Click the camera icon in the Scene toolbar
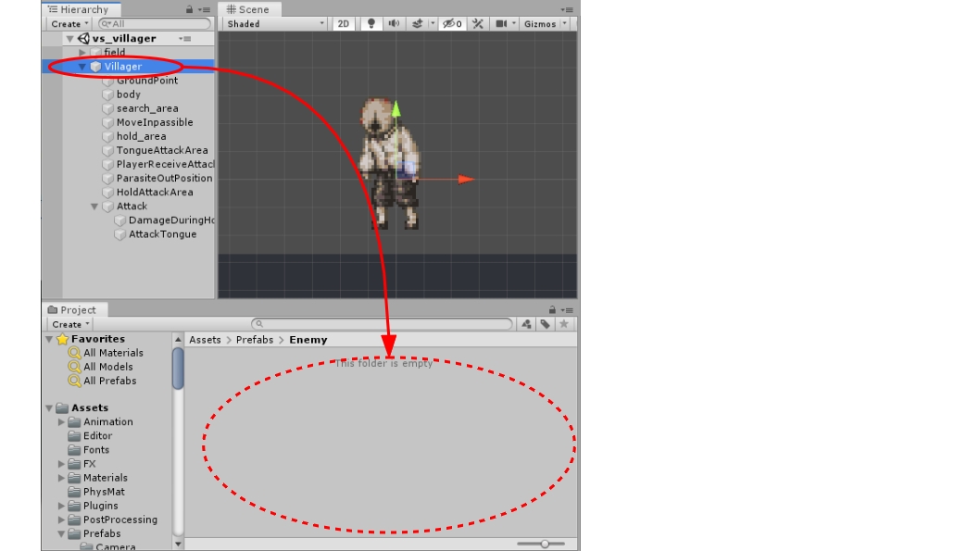Screen dimensions: 980x551 [501, 24]
